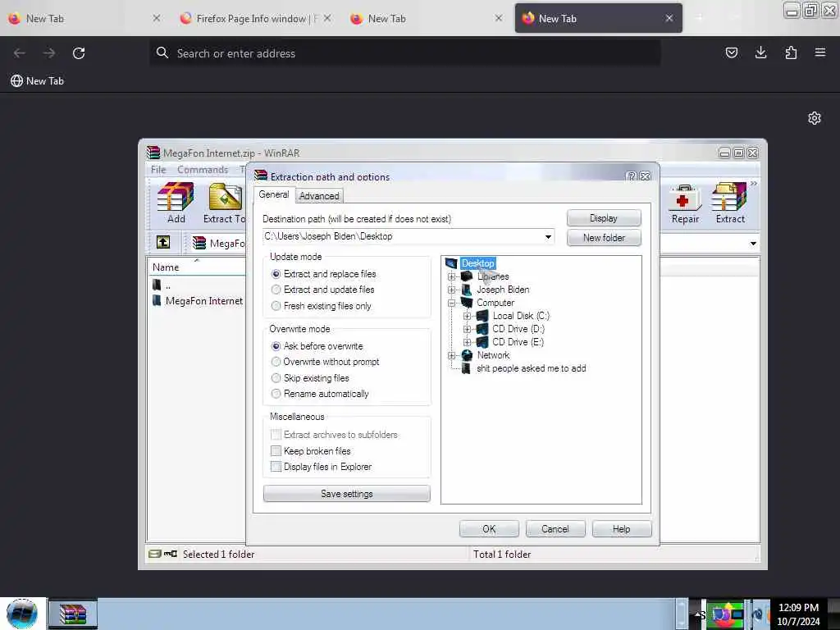Click the Repair toolbar icon in WinRAR
Viewport: 840px width, 630px height.
[685, 203]
